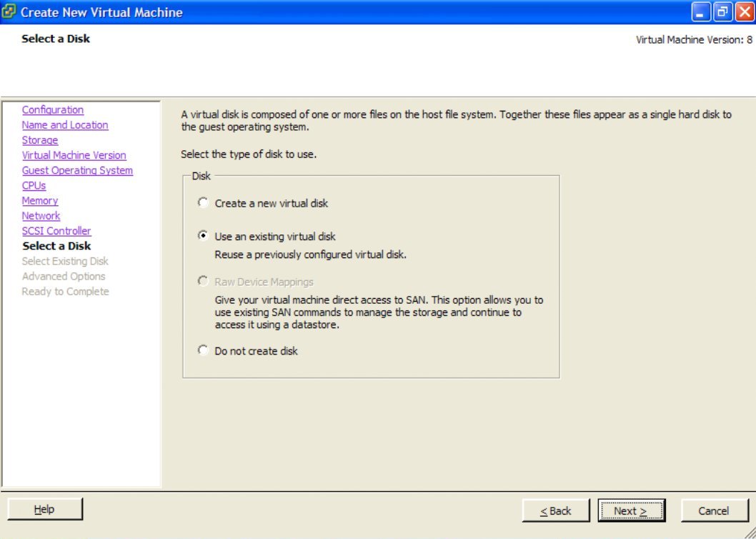Image resolution: width=756 pixels, height=539 pixels.
Task: Close the Create New Virtual Machine window
Action: [x=743, y=12]
